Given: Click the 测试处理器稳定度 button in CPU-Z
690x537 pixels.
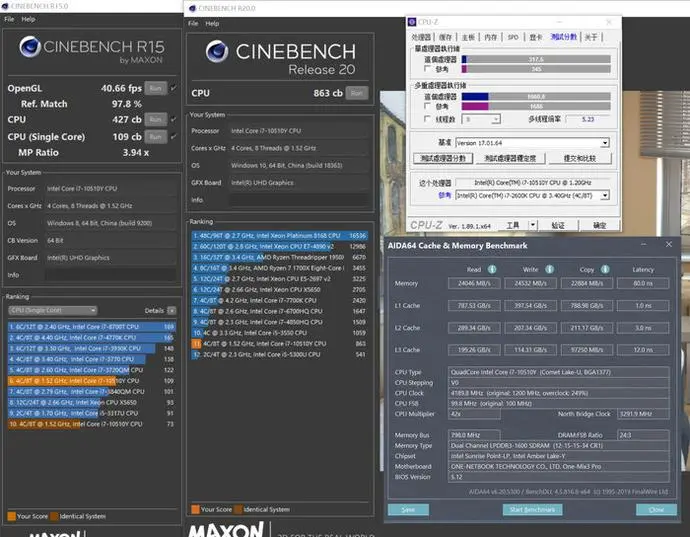Looking at the screenshot, I should [x=510, y=158].
